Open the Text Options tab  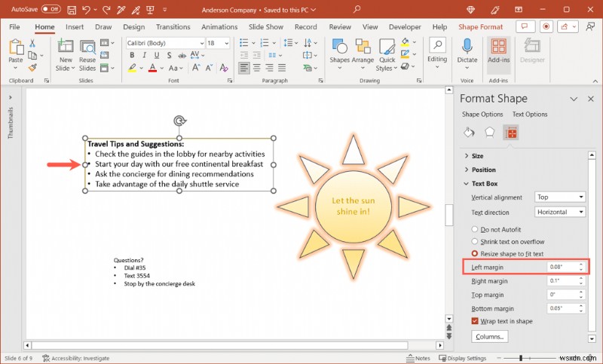coord(530,114)
